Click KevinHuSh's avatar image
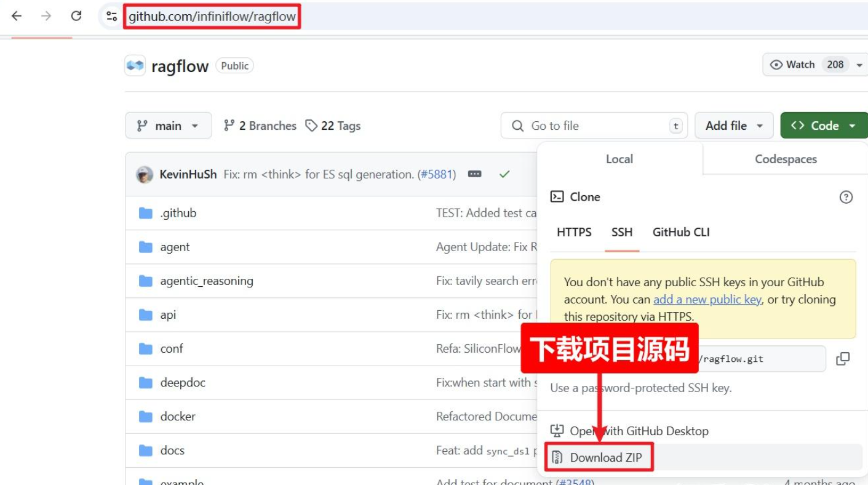Viewport: 868px width, 485px height. pos(145,174)
